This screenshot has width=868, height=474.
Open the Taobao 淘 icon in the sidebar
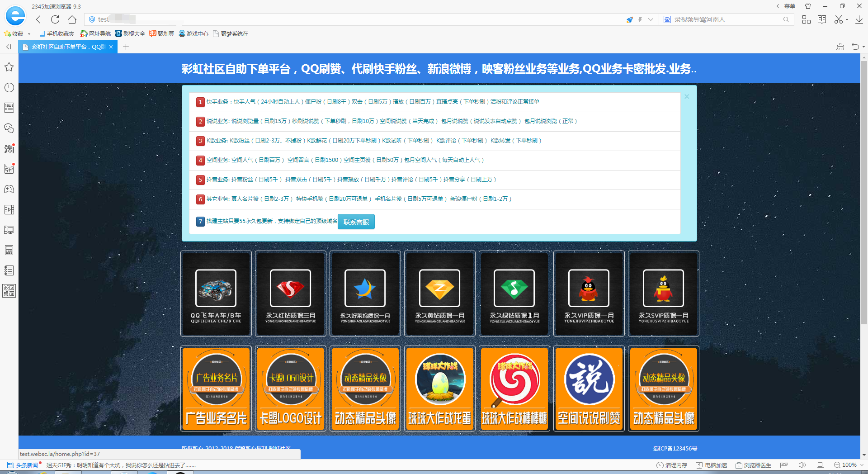pyautogui.click(x=9, y=148)
